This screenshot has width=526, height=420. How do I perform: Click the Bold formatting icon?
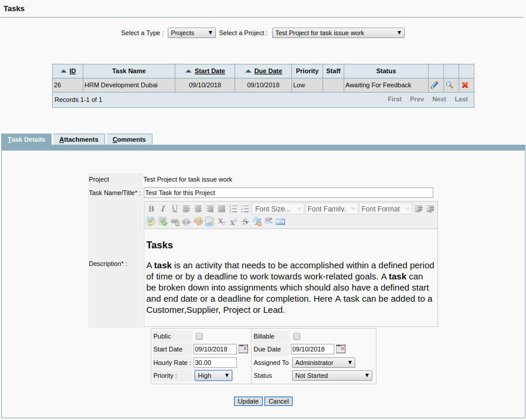pyautogui.click(x=151, y=209)
